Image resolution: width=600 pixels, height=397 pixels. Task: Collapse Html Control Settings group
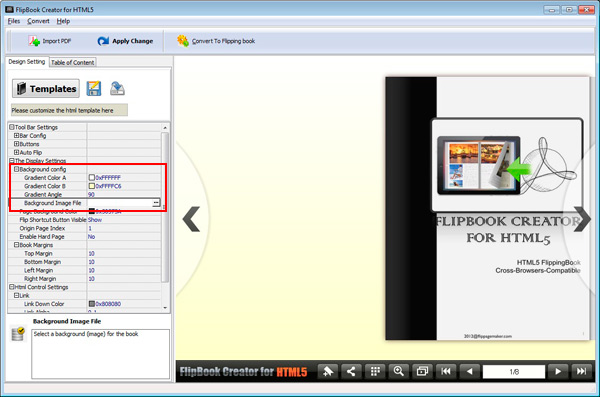pos(11,287)
